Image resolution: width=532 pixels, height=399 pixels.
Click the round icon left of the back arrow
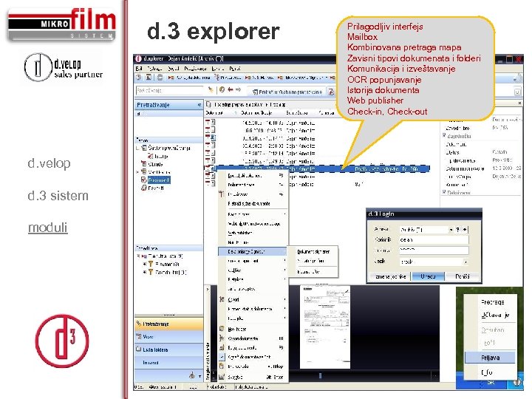coord(222,89)
